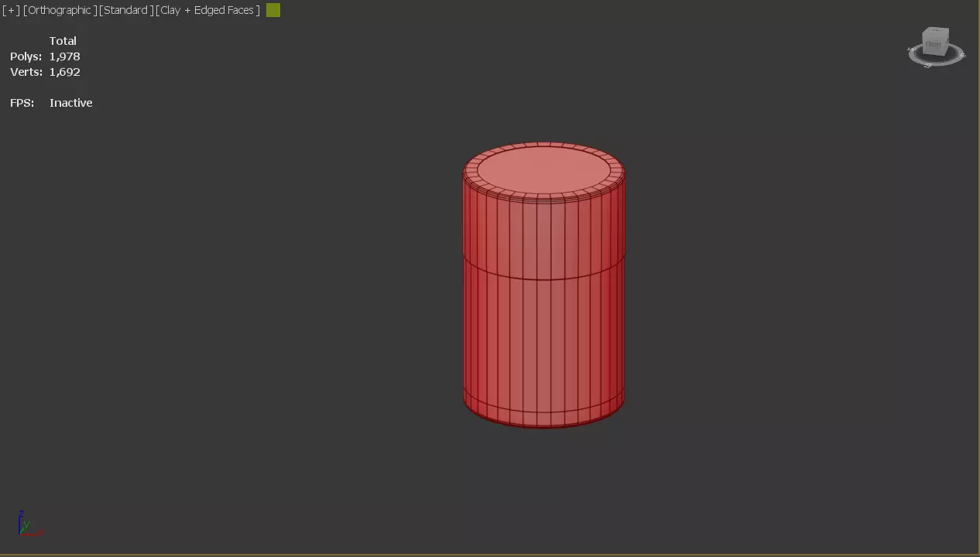
Task: Open the Standard viewport settings menu
Action: pyautogui.click(x=125, y=10)
